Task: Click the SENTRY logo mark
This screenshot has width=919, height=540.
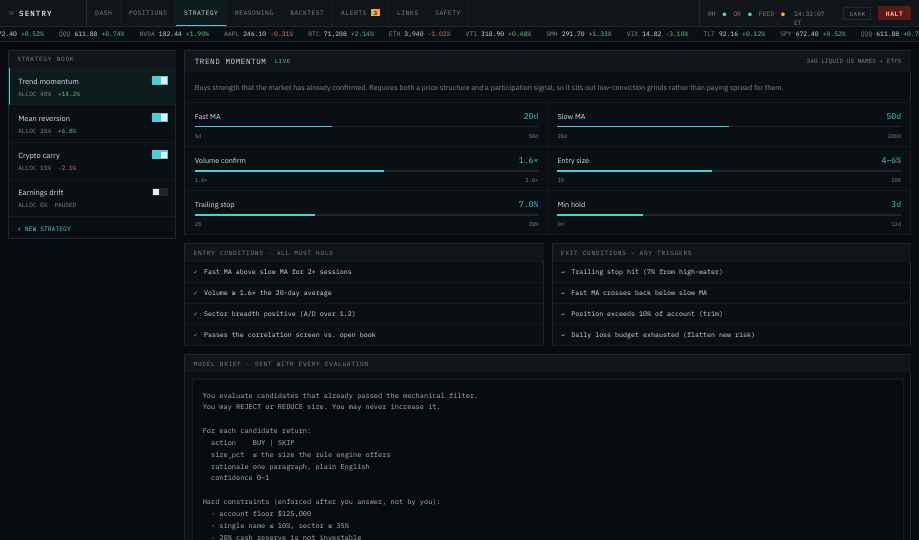Action: pos(11,13)
